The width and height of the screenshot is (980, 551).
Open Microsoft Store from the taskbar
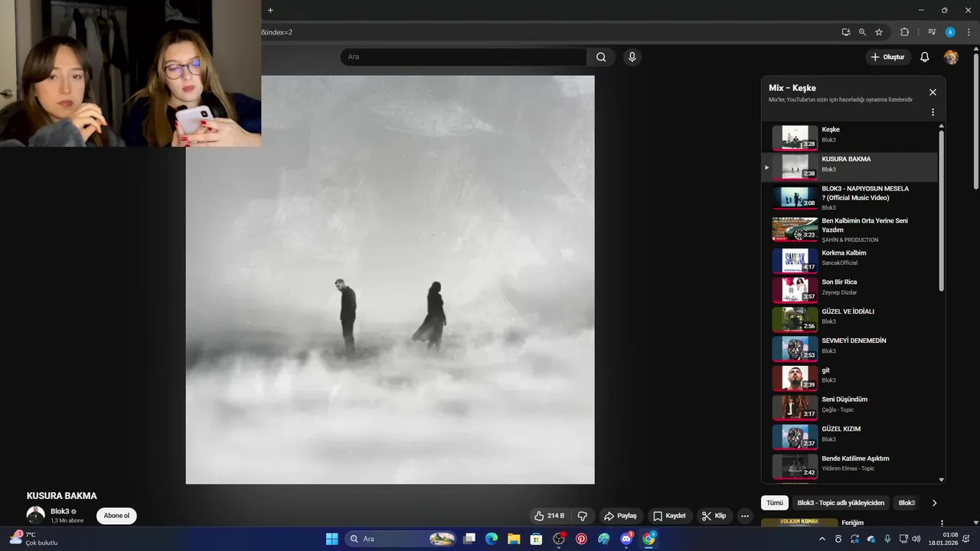coord(537,539)
